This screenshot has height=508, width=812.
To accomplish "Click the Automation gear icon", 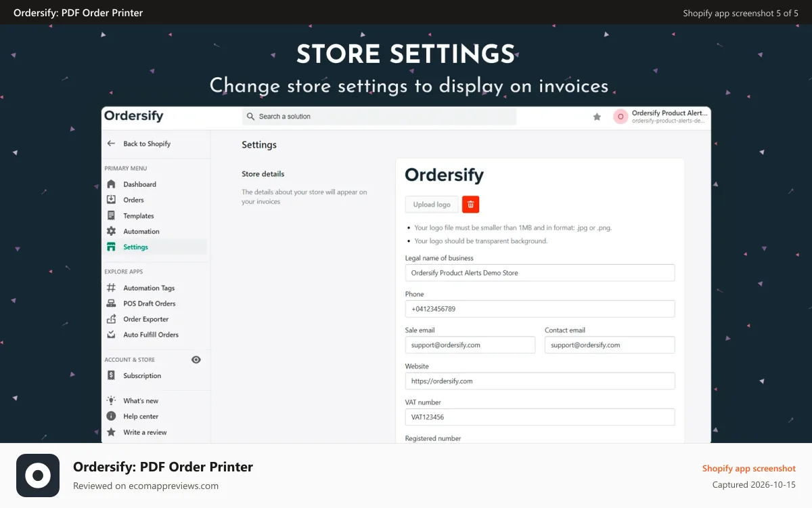I will point(111,231).
